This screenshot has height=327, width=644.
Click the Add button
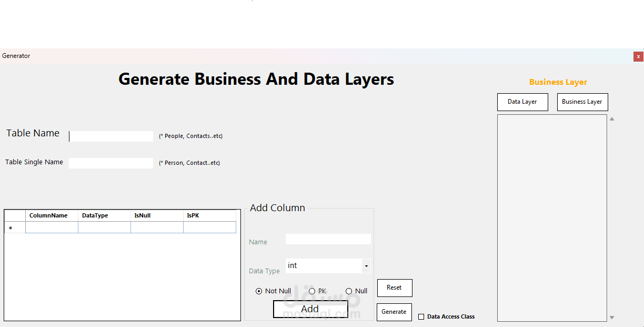[x=310, y=309]
